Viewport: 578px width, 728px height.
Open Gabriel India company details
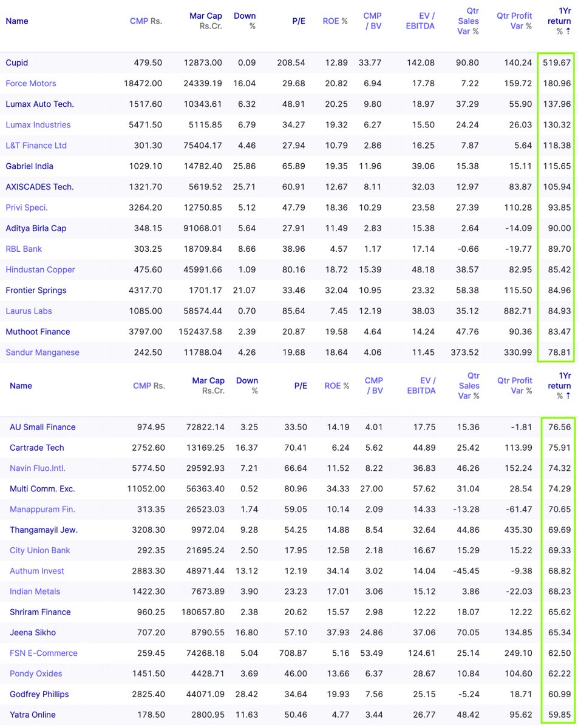pyautogui.click(x=30, y=166)
